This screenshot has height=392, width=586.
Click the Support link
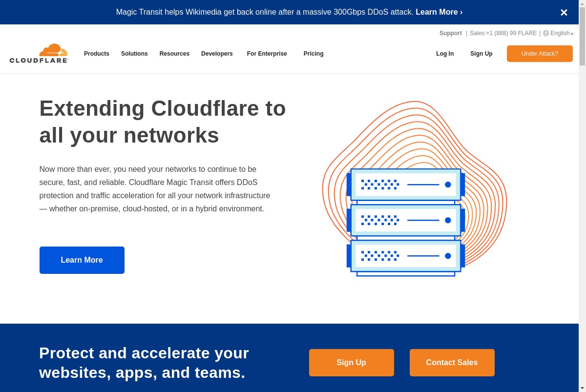tap(451, 33)
